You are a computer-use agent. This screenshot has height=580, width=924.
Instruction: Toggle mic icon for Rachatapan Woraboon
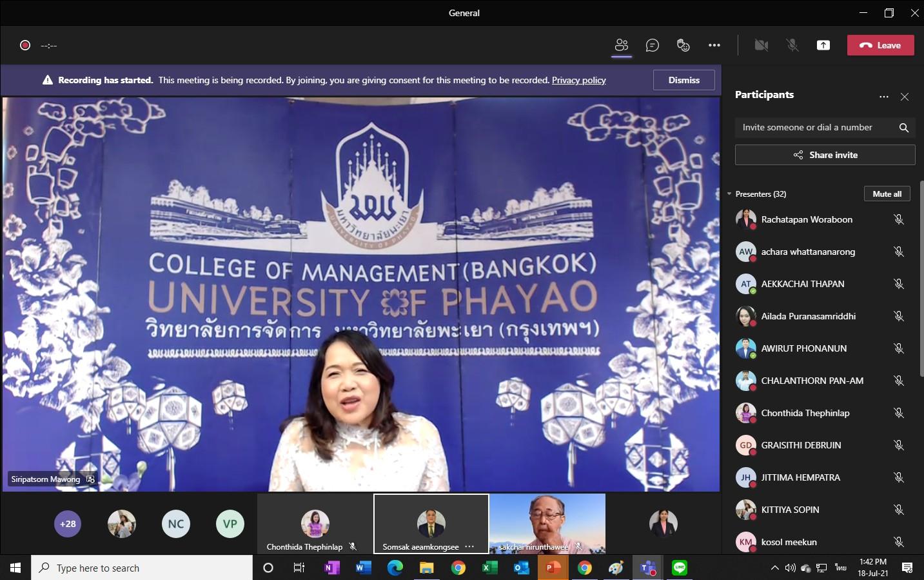pyautogui.click(x=899, y=219)
